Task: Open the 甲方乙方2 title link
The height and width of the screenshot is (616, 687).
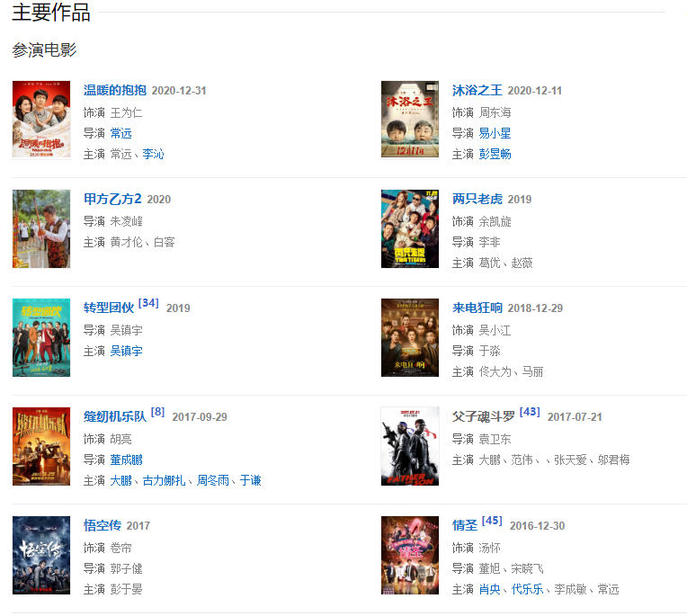Action: click(112, 199)
